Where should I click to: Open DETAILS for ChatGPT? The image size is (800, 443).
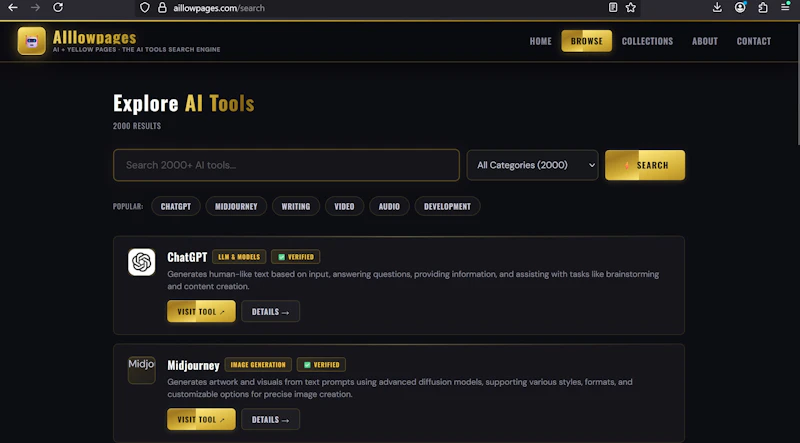click(x=270, y=311)
